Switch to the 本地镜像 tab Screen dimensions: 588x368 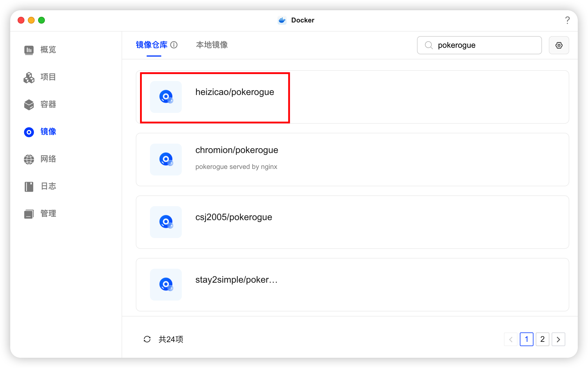[x=212, y=45]
